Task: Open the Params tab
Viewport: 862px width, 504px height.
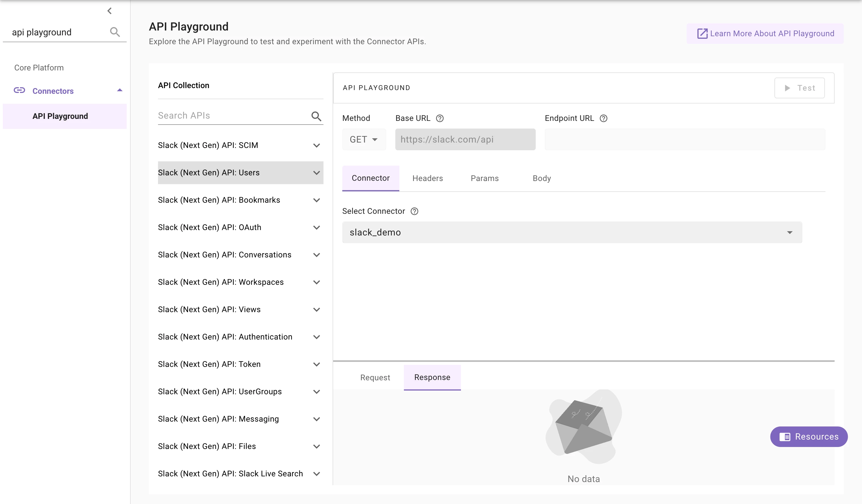Action: pos(484,178)
